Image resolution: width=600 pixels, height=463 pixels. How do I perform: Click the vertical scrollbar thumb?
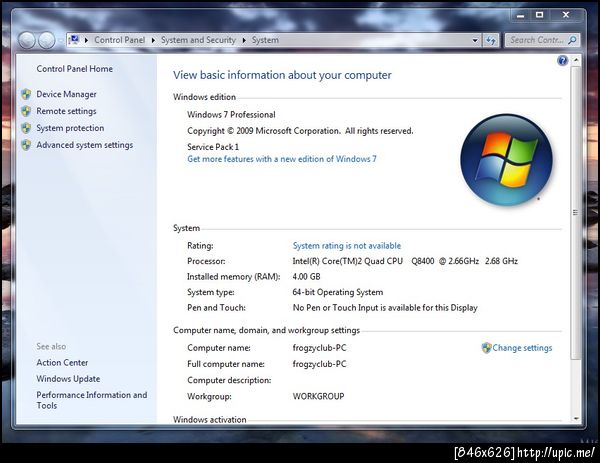pyautogui.click(x=576, y=213)
